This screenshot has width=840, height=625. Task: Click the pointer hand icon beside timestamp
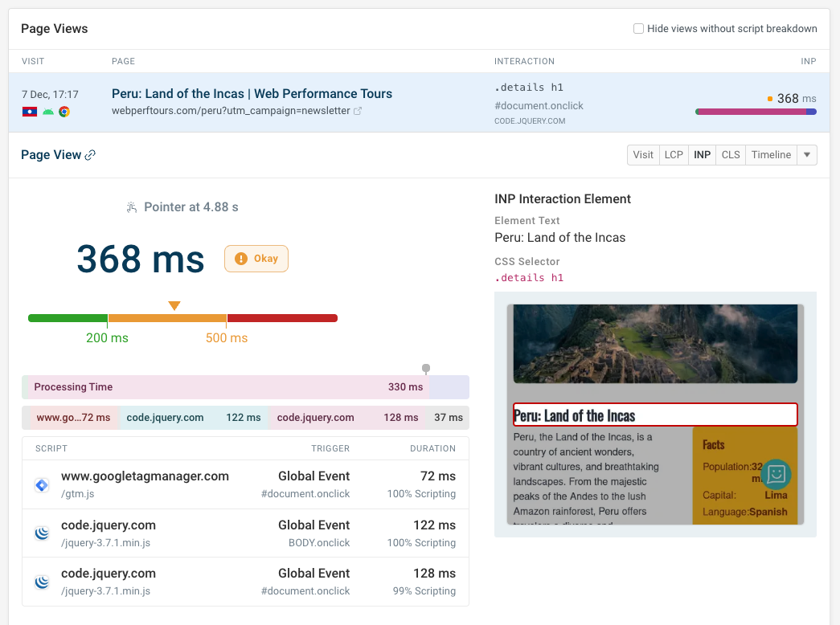click(x=133, y=207)
